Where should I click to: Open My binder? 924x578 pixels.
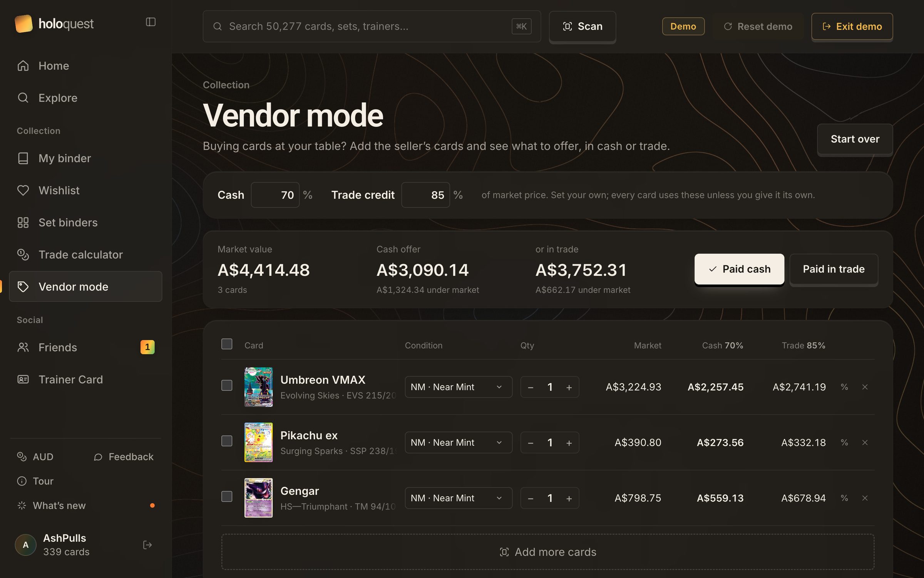tap(85, 158)
